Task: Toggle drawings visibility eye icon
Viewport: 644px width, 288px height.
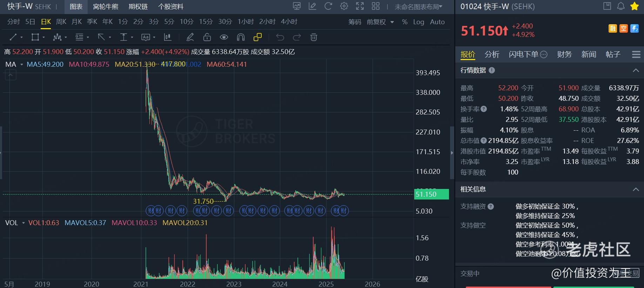Action: pos(224,37)
